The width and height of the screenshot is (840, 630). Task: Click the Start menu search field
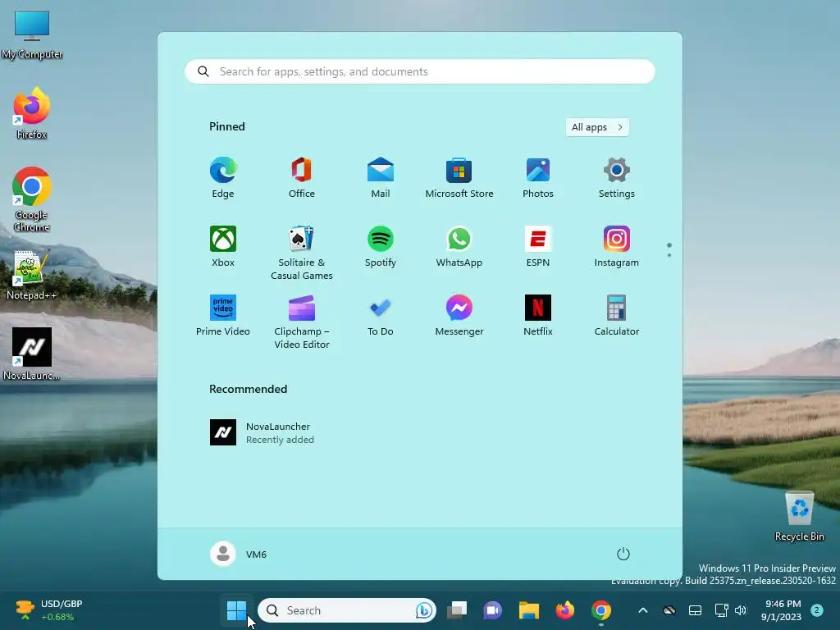[419, 72]
